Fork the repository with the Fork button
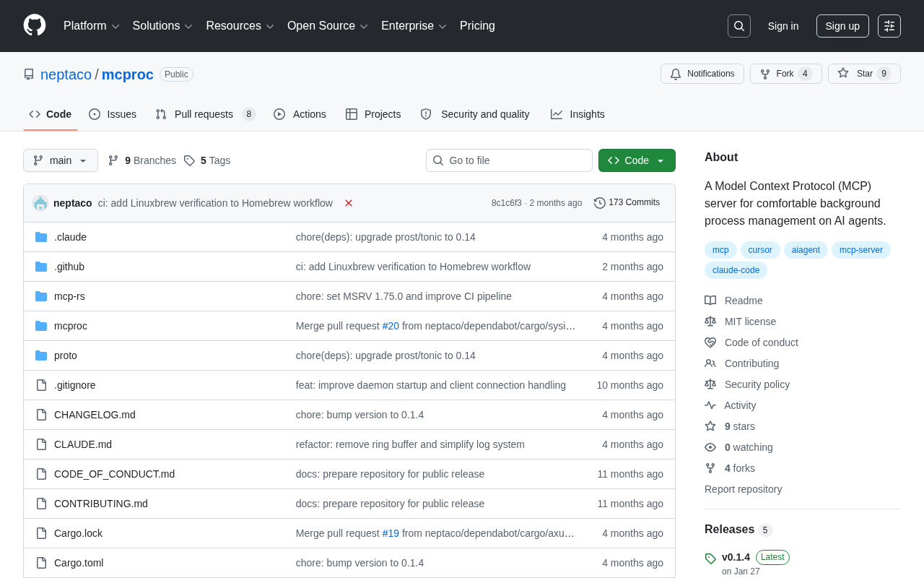This screenshot has width=924, height=578. [786, 74]
